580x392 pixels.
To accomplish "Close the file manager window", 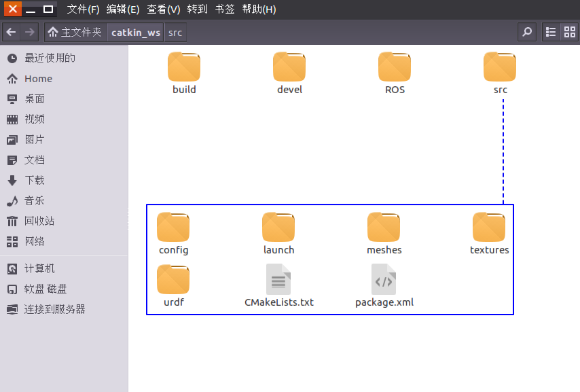I will (x=13, y=9).
